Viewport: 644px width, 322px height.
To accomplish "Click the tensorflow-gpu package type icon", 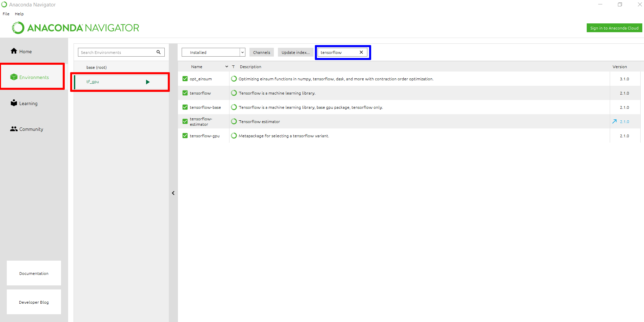I will coord(234,136).
